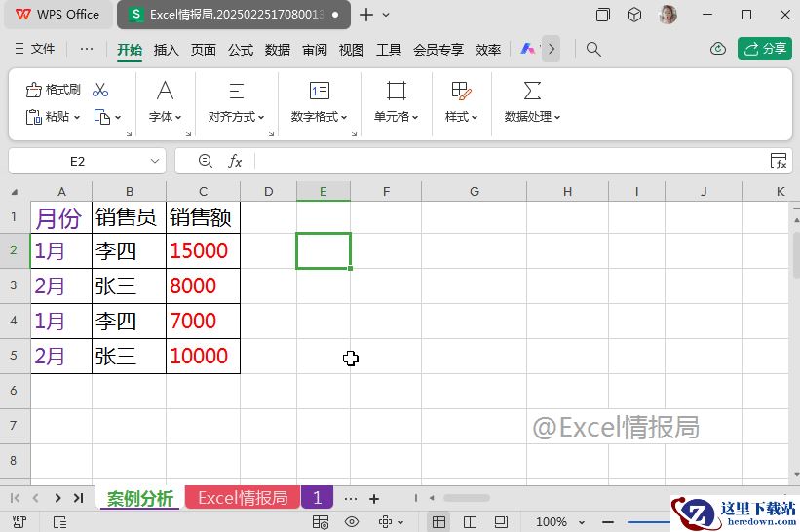Click the search magnifier icon

[593, 49]
